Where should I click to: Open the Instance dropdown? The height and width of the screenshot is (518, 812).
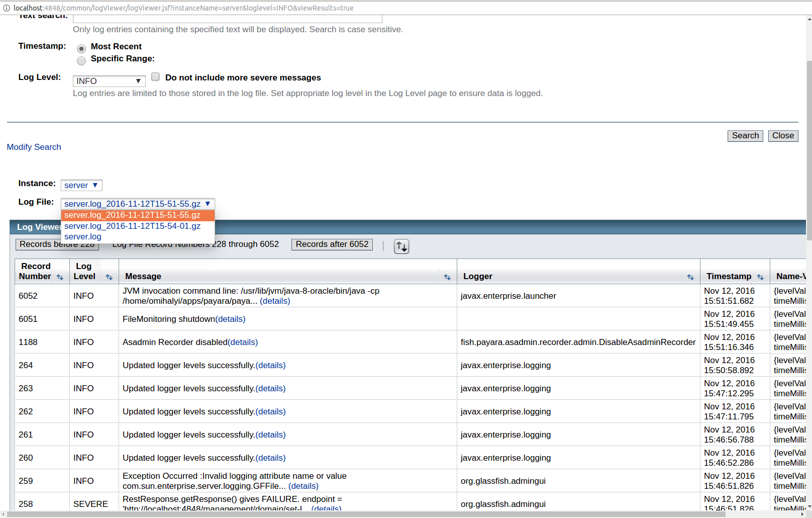81,185
